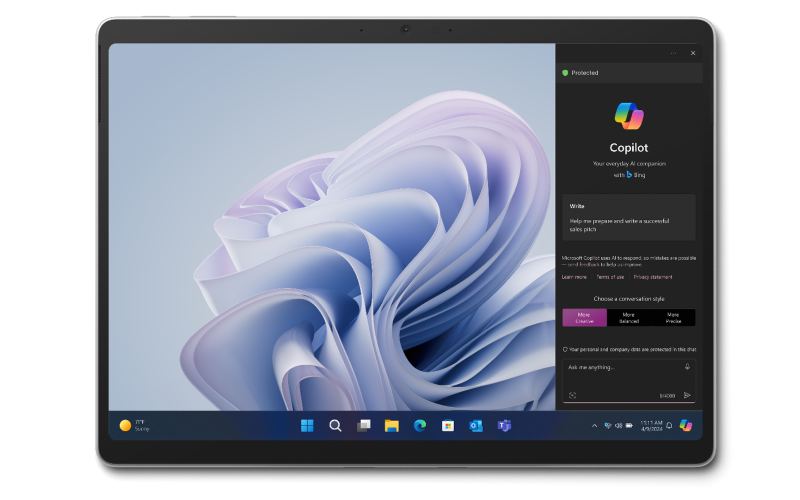
Task: Add a screenshot to Copilot chat
Action: coord(572,395)
